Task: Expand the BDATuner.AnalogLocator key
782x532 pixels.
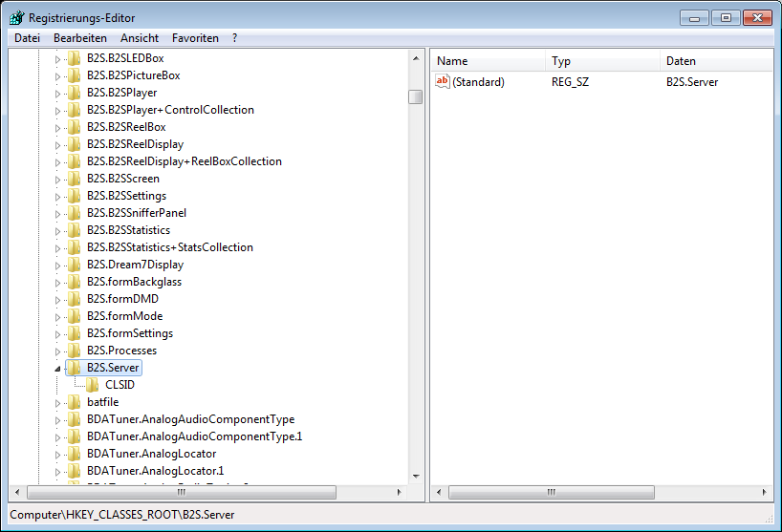Action: click(57, 455)
